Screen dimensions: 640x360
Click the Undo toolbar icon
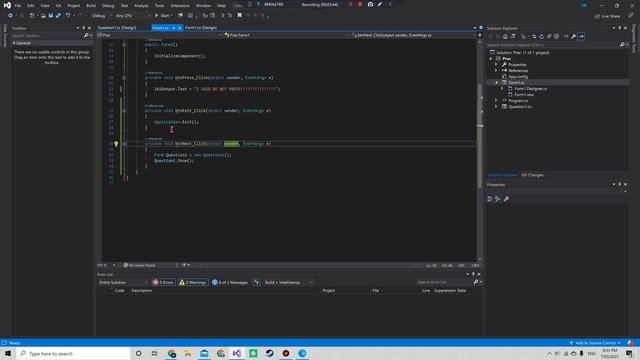pos(68,16)
